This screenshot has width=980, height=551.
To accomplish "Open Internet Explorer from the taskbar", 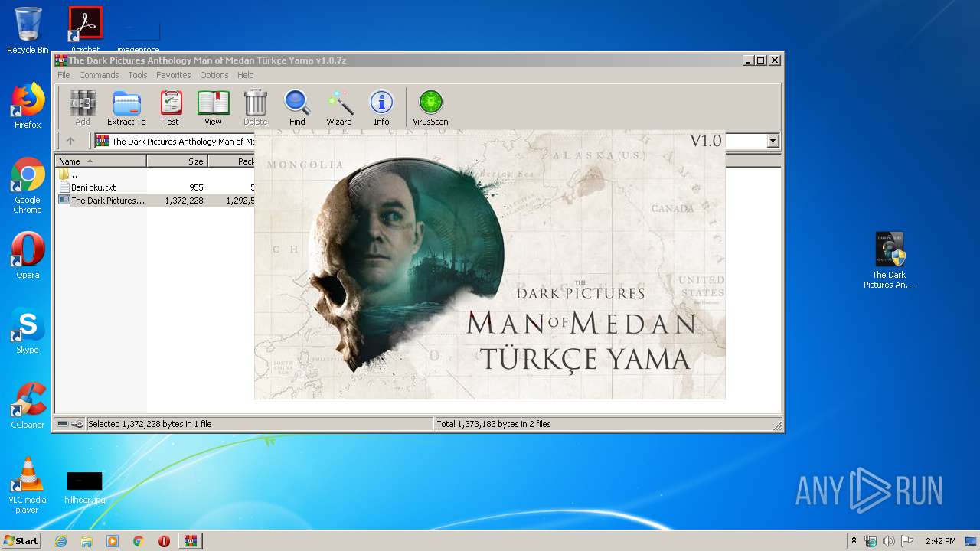I will 60,541.
